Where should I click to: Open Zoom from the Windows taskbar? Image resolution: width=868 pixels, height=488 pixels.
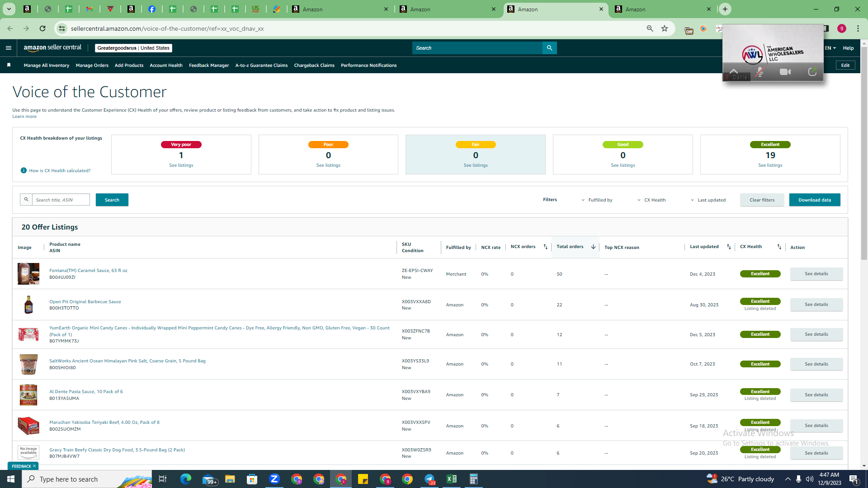point(274,479)
